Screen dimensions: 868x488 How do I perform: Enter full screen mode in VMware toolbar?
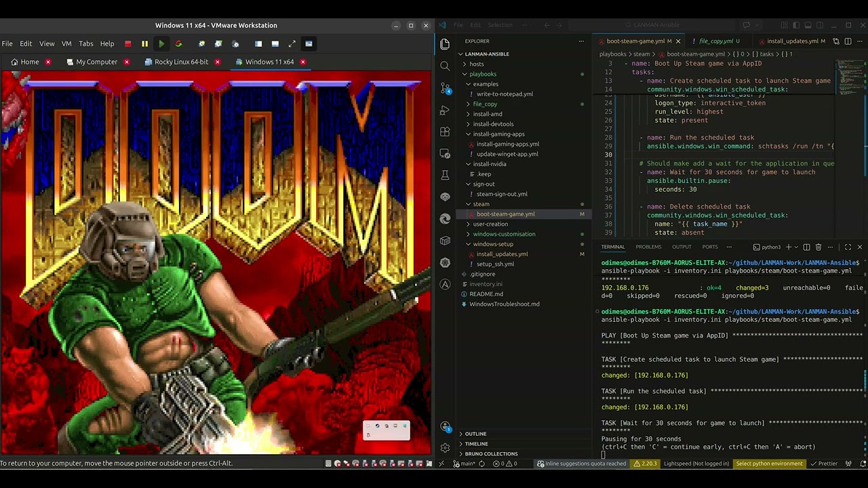coord(292,43)
